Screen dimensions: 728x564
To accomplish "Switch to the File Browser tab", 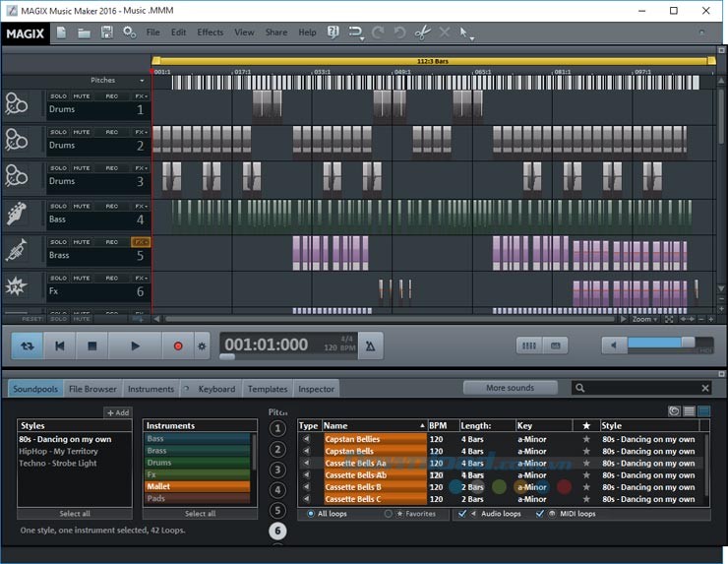I will pos(92,389).
